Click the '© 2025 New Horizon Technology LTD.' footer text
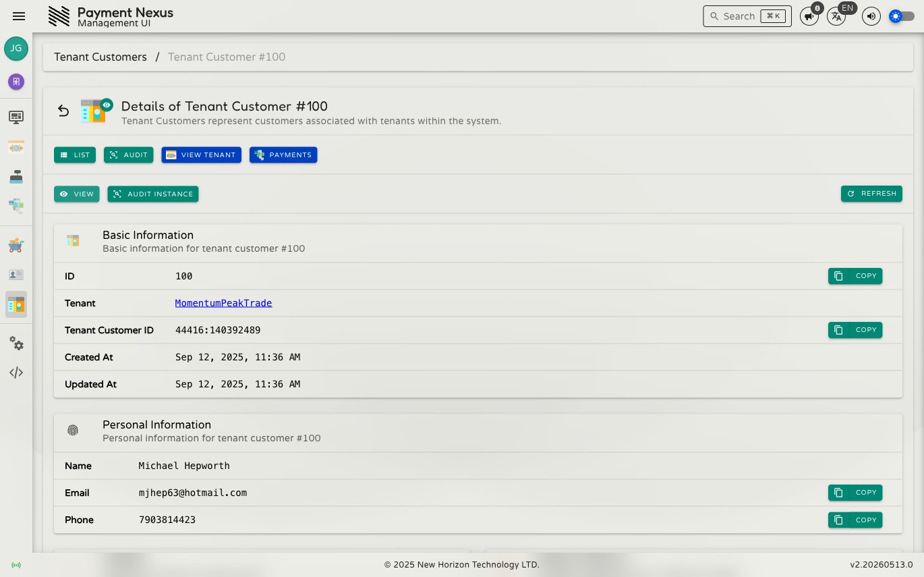The image size is (924, 577). pos(462,565)
